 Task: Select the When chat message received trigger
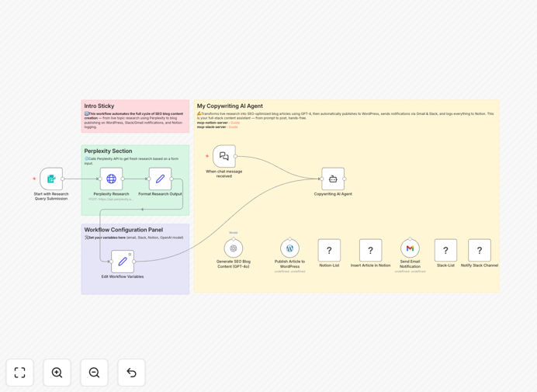(x=224, y=156)
